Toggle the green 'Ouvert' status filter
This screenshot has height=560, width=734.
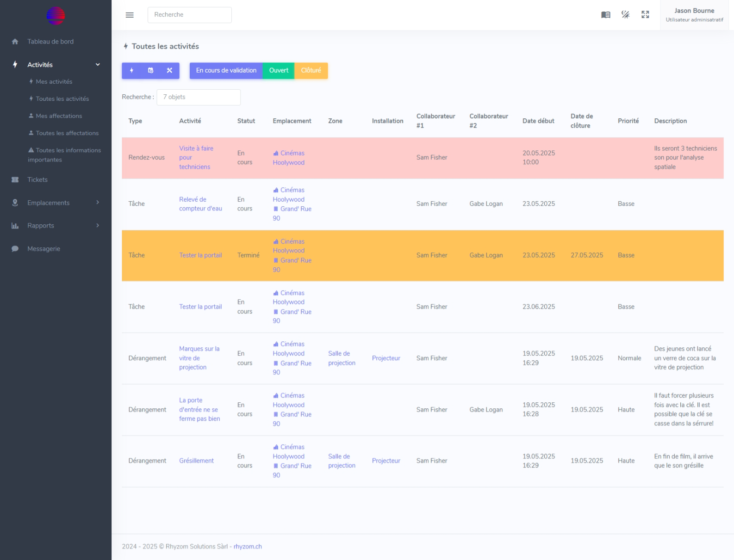279,71
